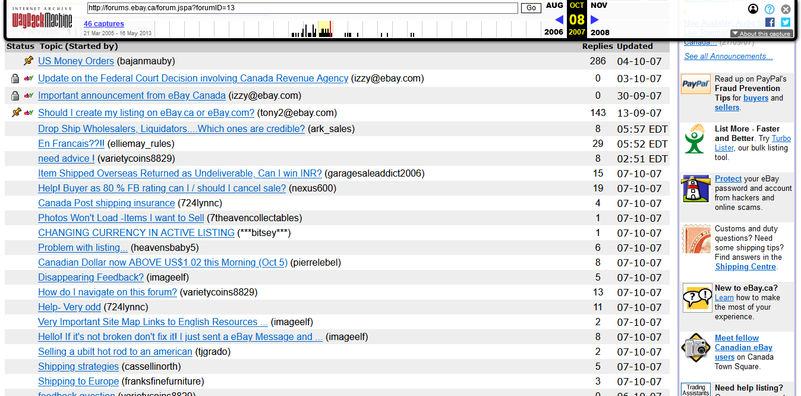Open Important announcement from eBay Canada topic
Viewport: 801px width, 396px height.
[x=132, y=96]
